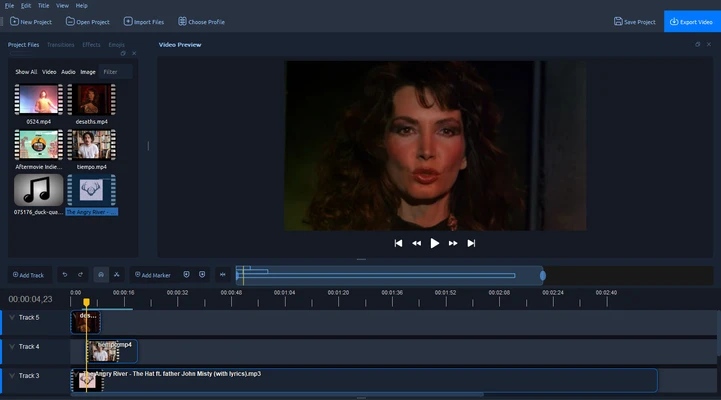Click the Video Preview panel title
Screen dimensions: 721x400
pos(180,45)
